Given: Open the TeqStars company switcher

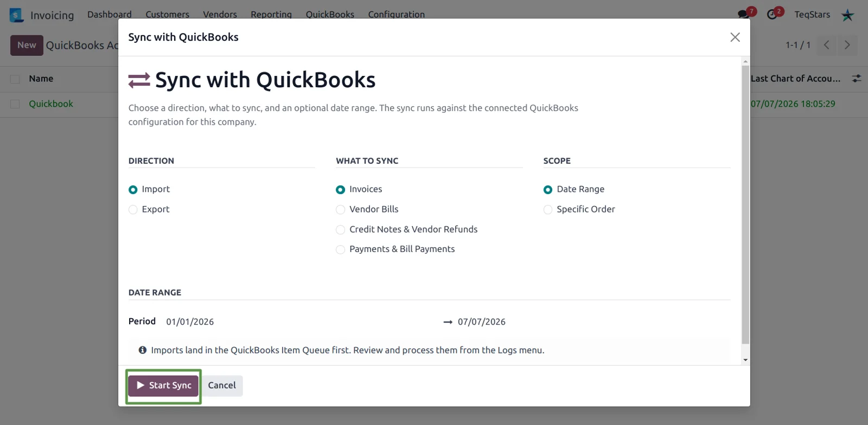Looking at the screenshot, I should [812, 15].
